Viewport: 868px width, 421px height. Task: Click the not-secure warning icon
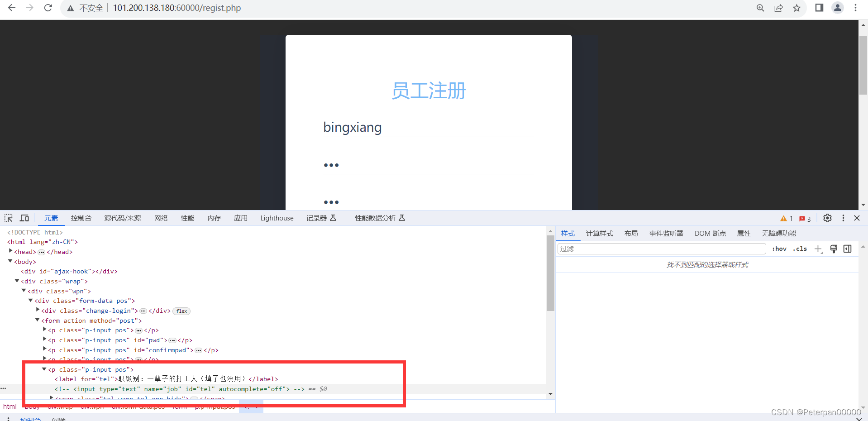pos(71,8)
